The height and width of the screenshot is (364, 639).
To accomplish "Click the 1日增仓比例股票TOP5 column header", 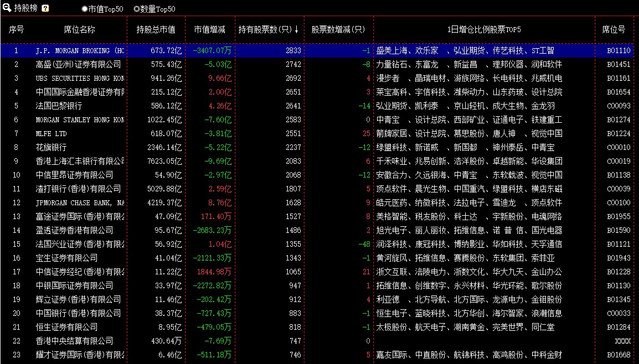I will coord(484,29).
